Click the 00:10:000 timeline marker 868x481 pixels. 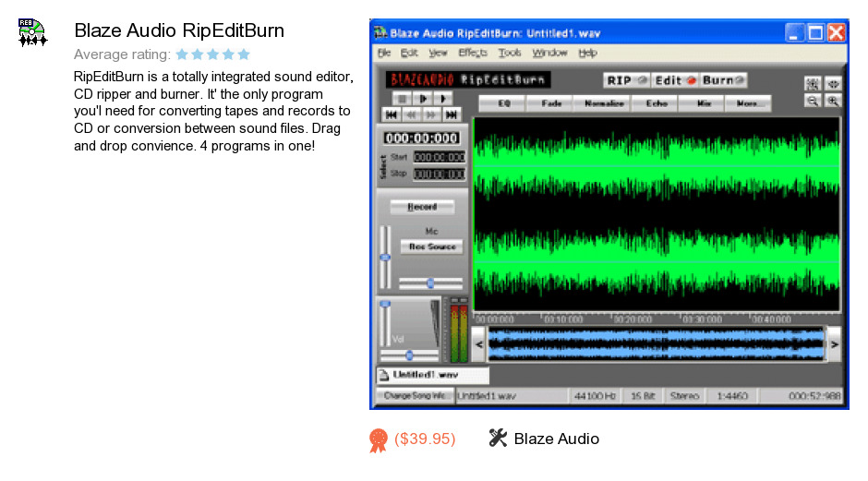563,319
